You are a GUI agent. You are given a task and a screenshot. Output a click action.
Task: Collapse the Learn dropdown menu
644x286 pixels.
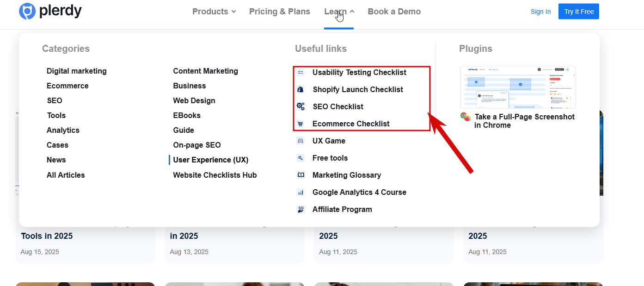(339, 12)
